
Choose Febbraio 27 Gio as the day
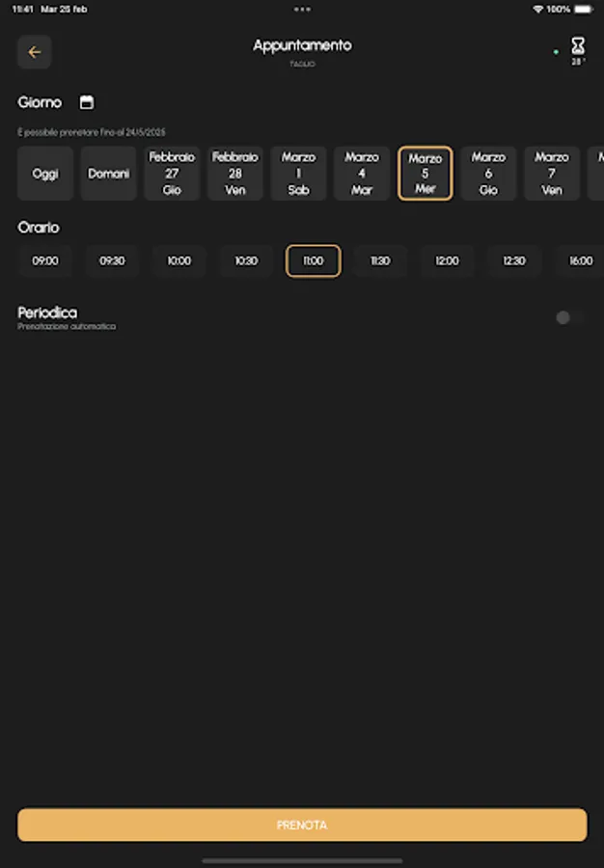pos(171,174)
